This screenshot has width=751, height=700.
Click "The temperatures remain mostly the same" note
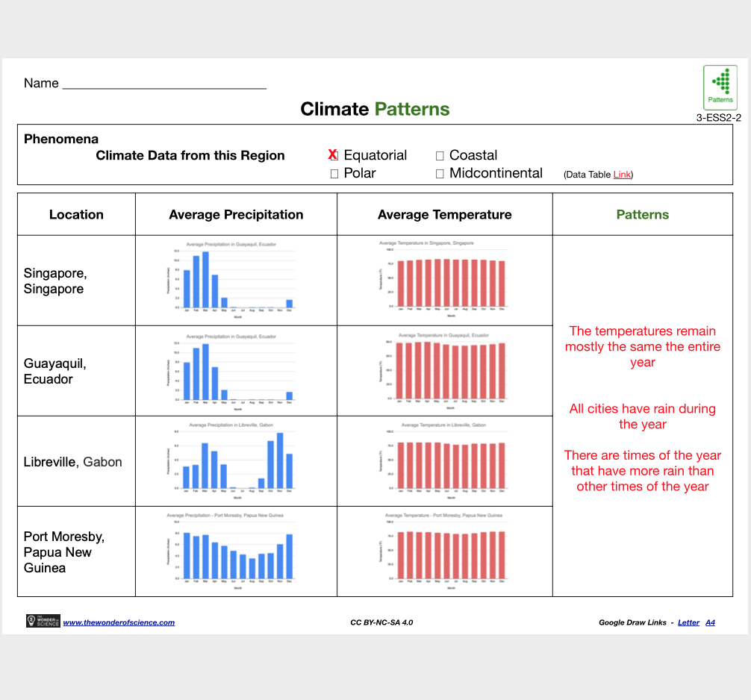(x=643, y=347)
